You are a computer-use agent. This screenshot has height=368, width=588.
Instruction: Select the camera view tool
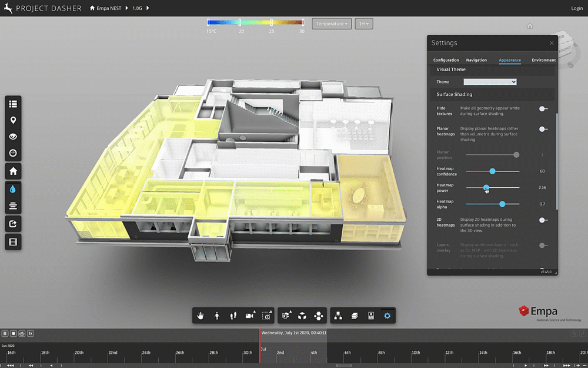pyautogui.click(x=250, y=315)
